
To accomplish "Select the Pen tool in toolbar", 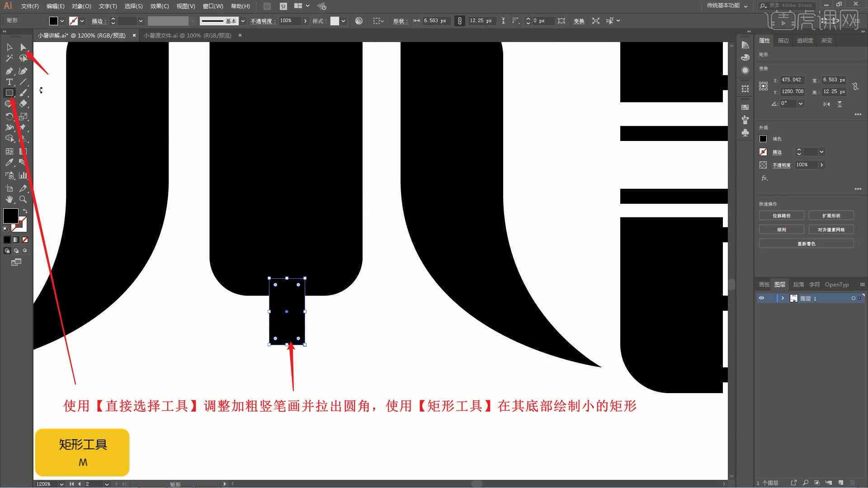I will (x=9, y=70).
